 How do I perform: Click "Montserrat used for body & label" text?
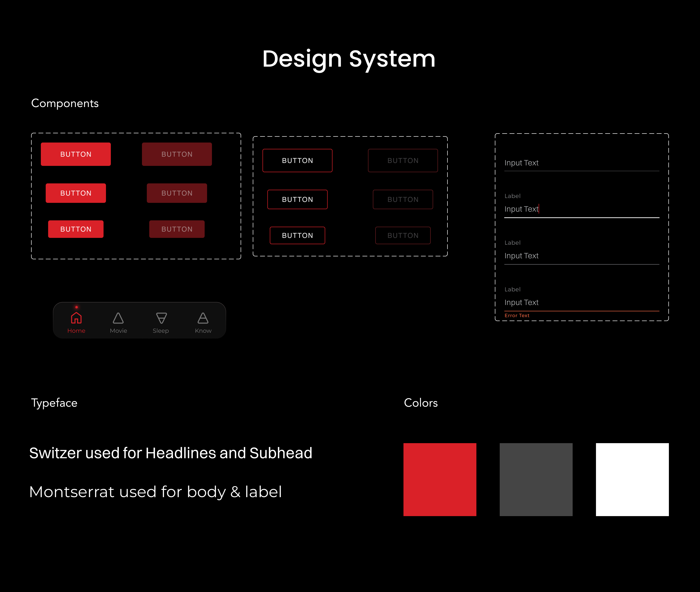tap(155, 492)
